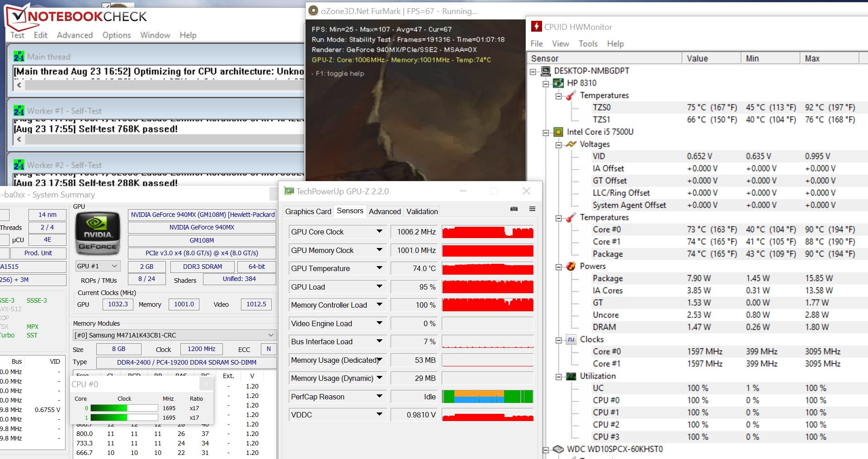
Task: Select the WDC WD10SPCX hard drive icon
Action: tap(558, 449)
